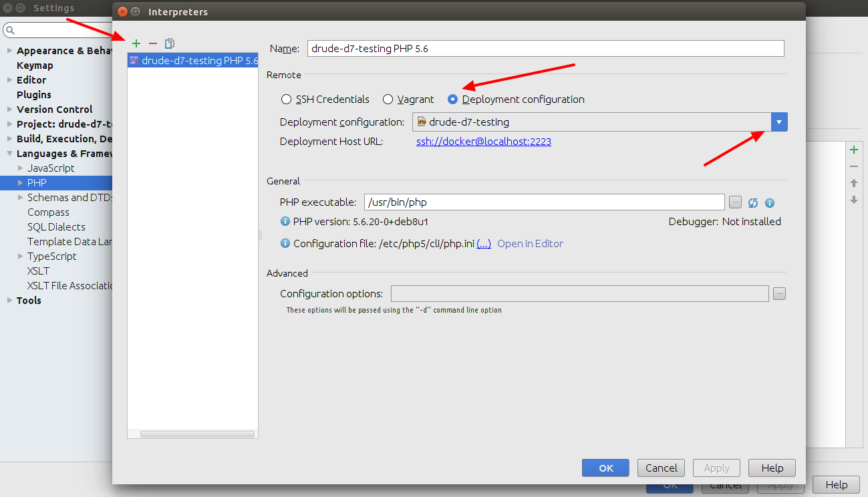The width and height of the screenshot is (868, 497).
Task: Click Cancel in the Interpreters dialog
Action: [662, 468]
